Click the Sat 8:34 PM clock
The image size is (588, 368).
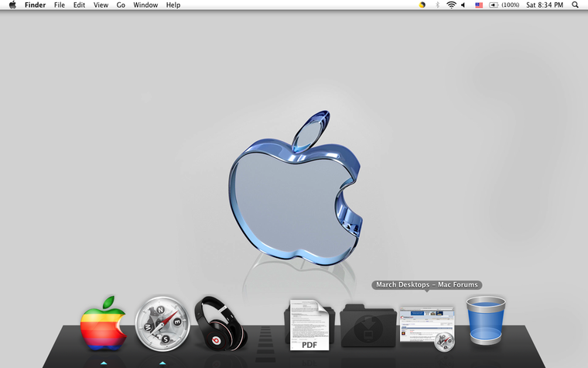(x=545, y=5)
